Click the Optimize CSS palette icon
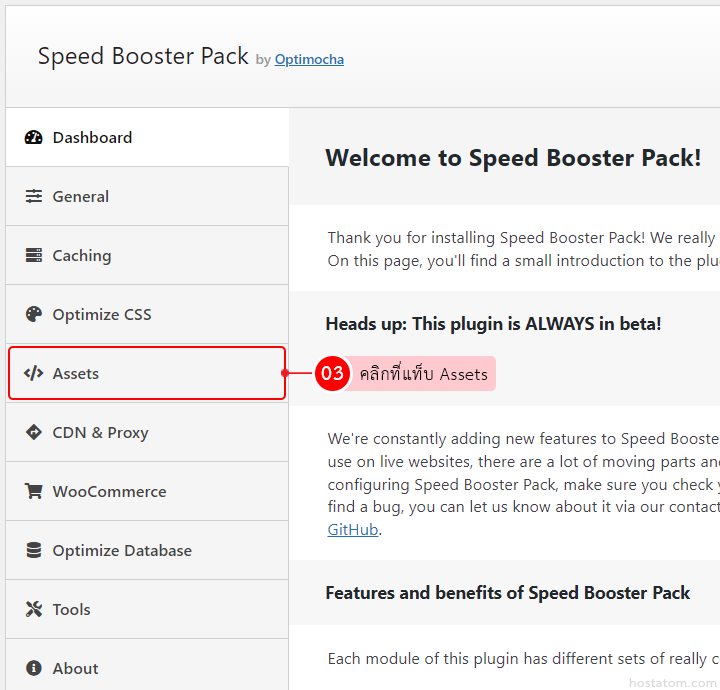This screenshot has height=690, width=720. tap(34, 315)
